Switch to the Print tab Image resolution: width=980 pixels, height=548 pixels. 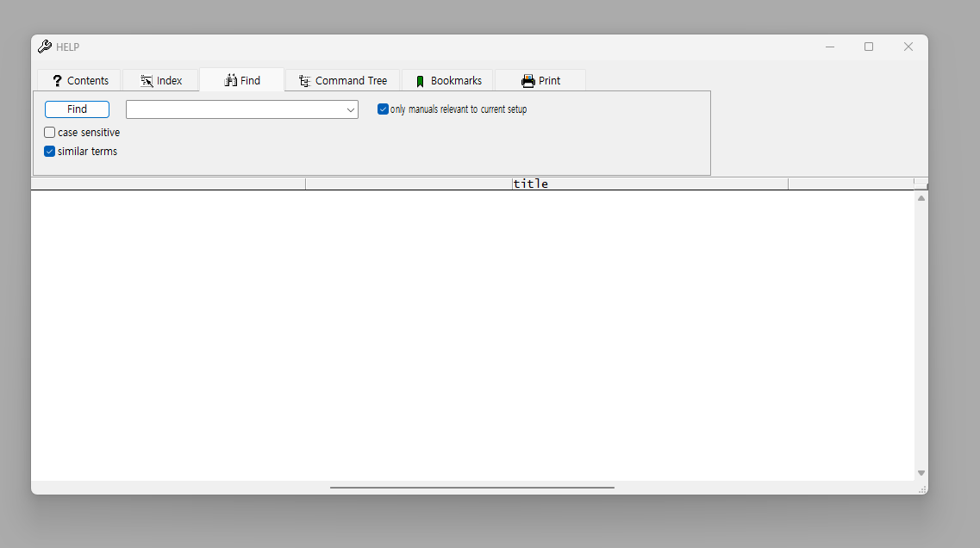point(540,81)
